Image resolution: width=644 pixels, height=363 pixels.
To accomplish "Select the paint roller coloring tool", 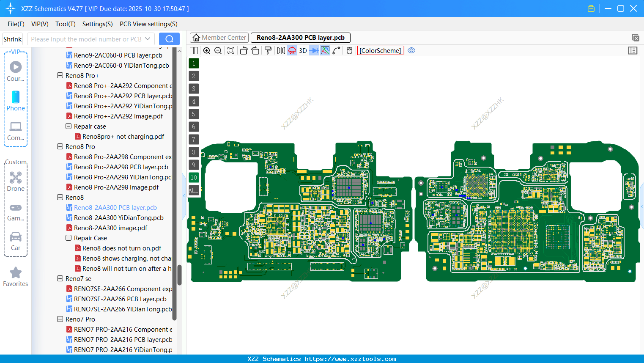I will tap(269, 50).
